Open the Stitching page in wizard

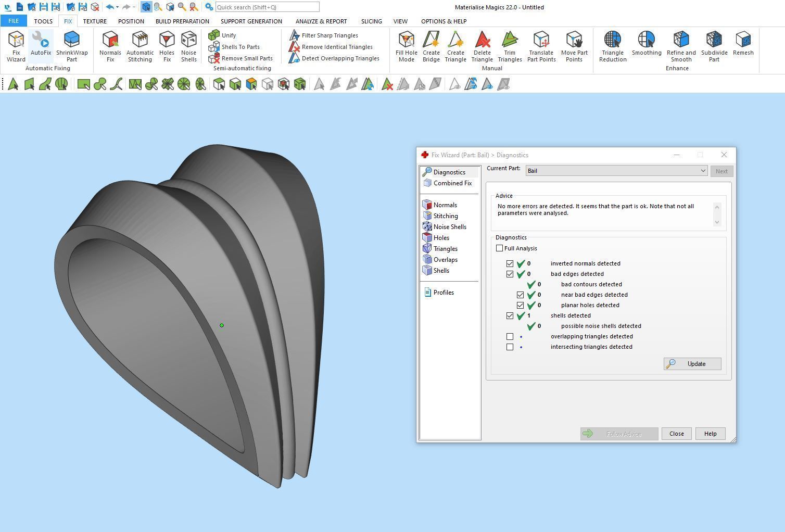440,216
